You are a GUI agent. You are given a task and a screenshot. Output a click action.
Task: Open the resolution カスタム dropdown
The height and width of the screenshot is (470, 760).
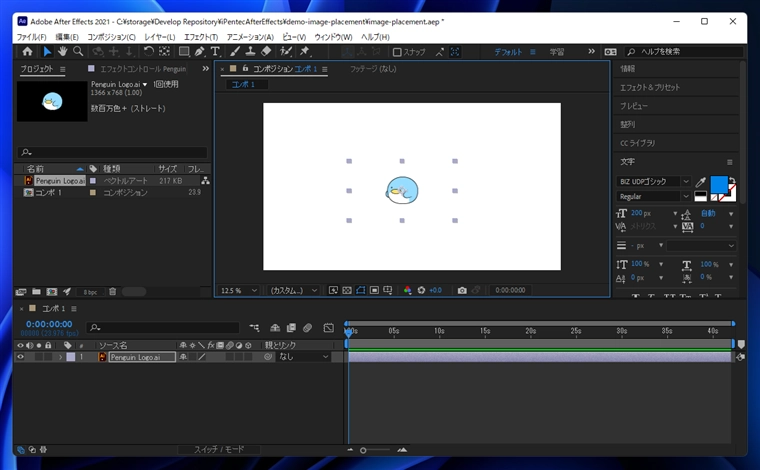294,290
